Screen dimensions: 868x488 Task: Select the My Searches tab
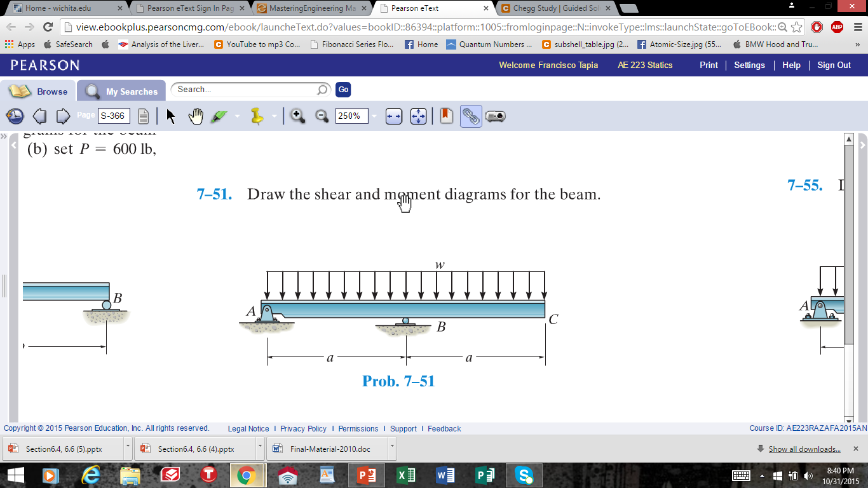[x=121, y=91]
